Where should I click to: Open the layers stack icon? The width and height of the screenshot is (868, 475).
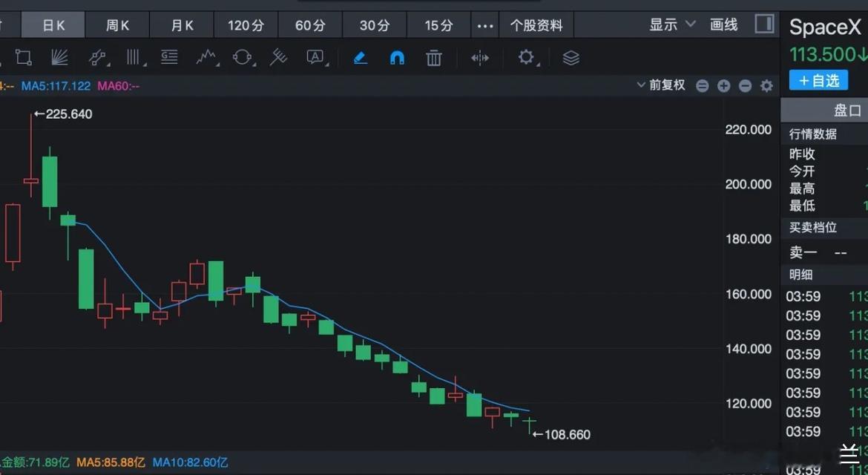[571, 58]
